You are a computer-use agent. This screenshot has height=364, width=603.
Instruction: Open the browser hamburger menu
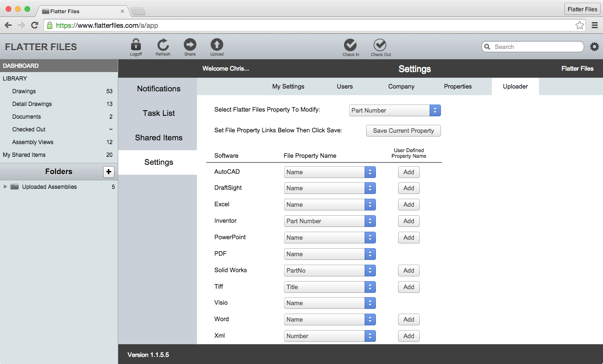tap(595, 25)
